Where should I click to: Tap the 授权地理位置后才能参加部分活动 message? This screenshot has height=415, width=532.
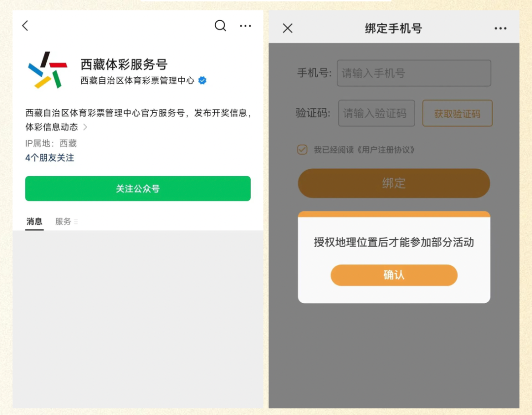(394, 242)
